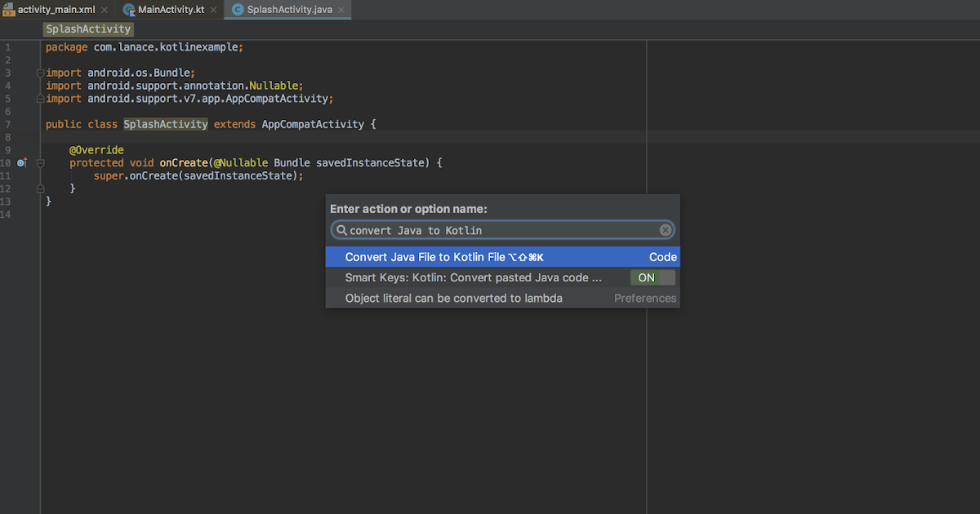Click the package com.lanace.kotlinexample line
This screenshot has width=980, height=514.
point(145,47)
